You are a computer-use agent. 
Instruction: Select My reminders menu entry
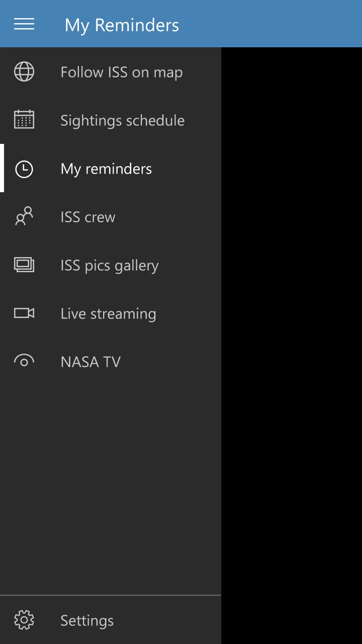pyautogui.click(x=111, y=169)
